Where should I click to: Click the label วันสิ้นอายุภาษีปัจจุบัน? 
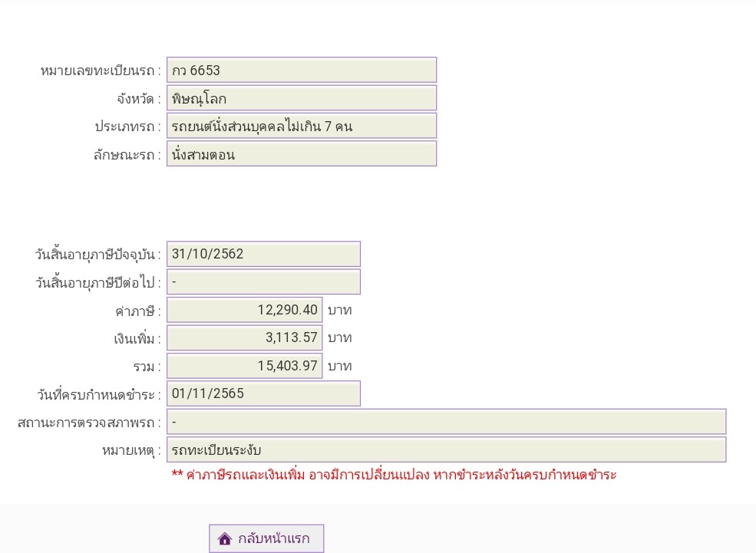pos(98,255)
